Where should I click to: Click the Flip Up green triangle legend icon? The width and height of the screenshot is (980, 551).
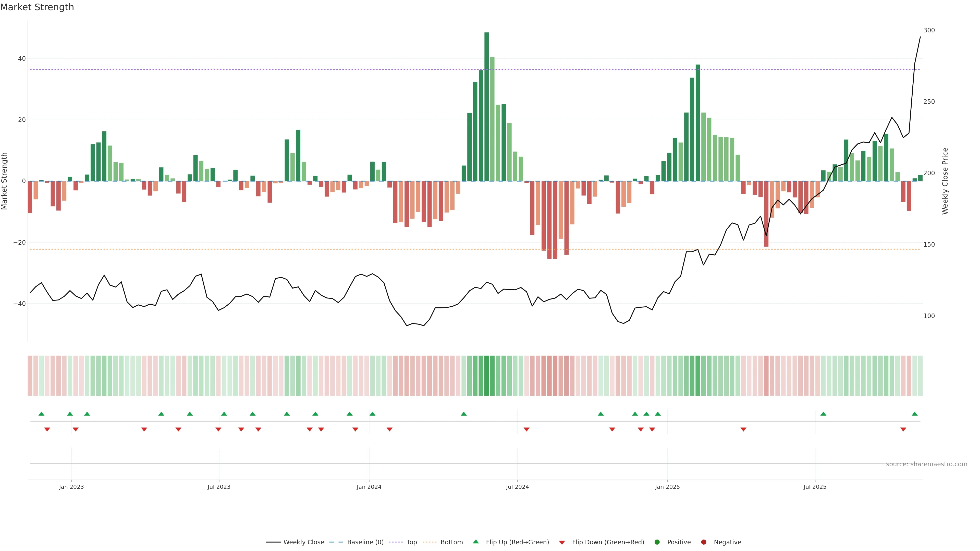click(475, 542)
